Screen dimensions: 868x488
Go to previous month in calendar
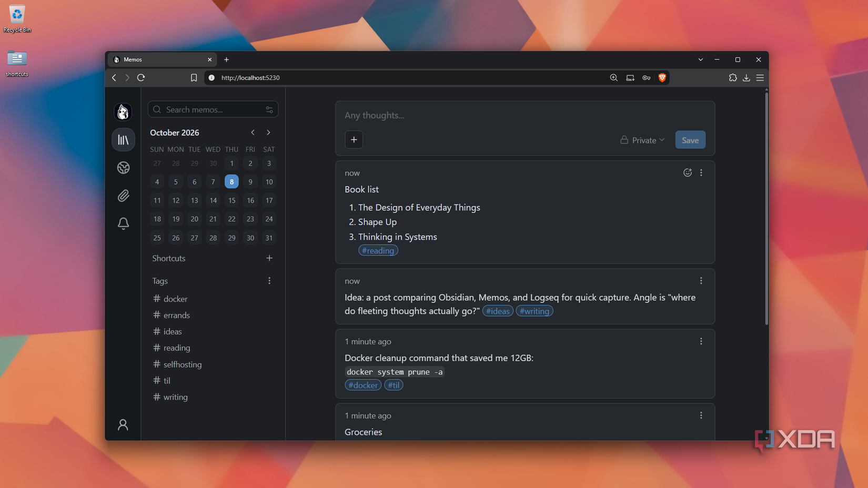(253, 133)
